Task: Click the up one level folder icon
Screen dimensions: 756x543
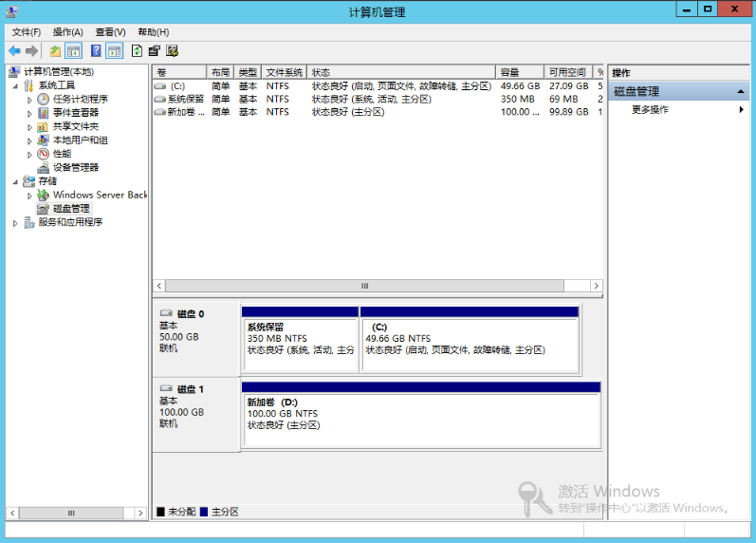Action: 55,50
